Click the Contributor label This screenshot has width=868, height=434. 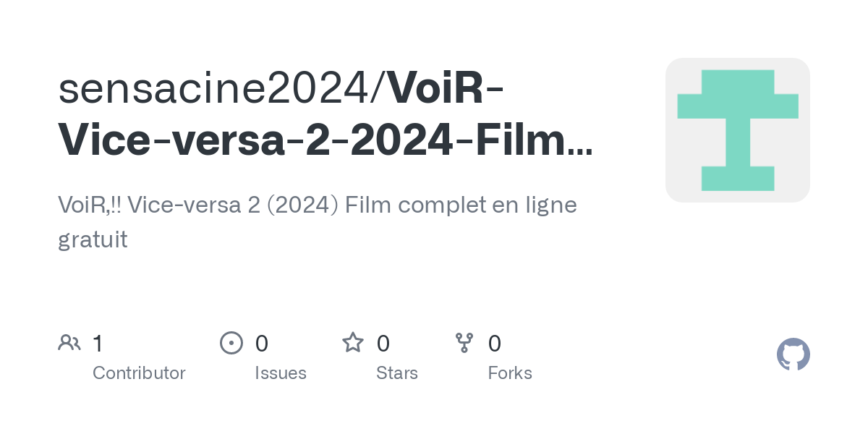pyautogui.click(x=139, y=373)
